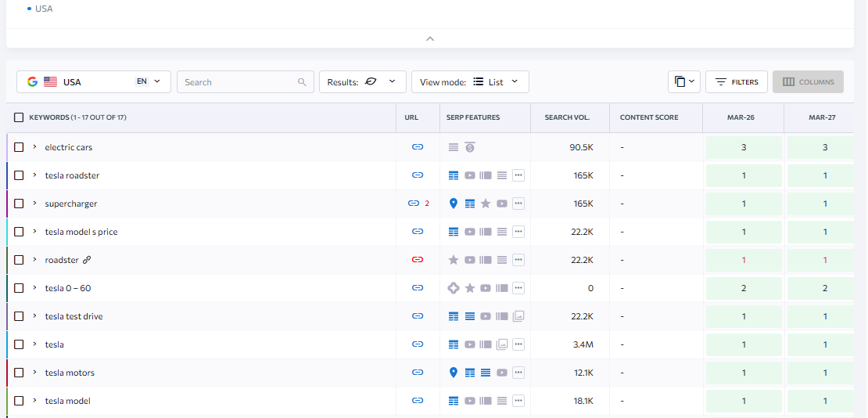The width and height of the screenshot is (868, 418).
Task: Open the URL link for electric cars
Action: point(418,147)
